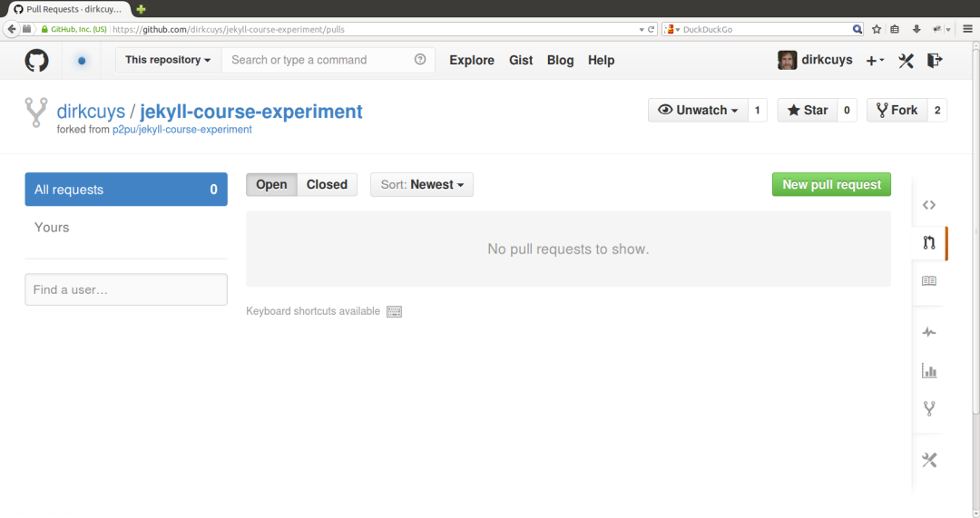The height and width of the screenshot is (518, 980).
Task: Open the Pulse activity icon
Action: coord(929,332)
